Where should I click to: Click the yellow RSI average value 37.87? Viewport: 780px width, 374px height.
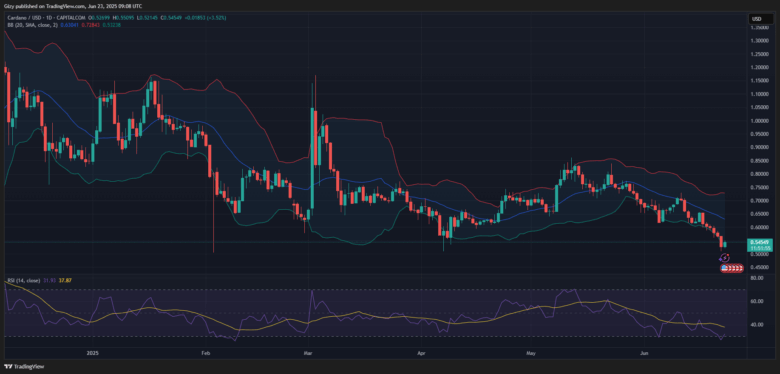pyautogui.click(x=66, y=280)
